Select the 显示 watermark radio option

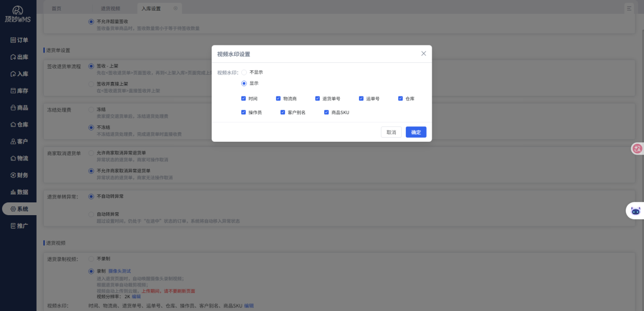pos(244,83)
